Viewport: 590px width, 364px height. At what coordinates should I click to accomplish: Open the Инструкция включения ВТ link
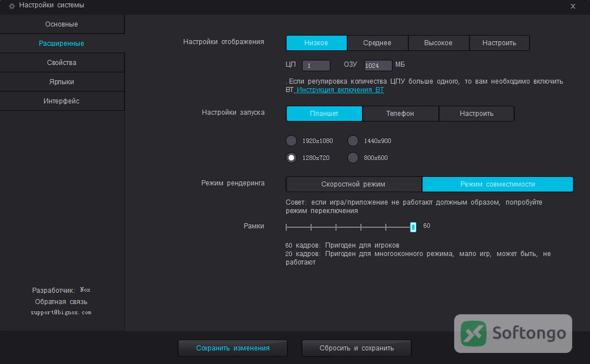[x=340, y=90]
